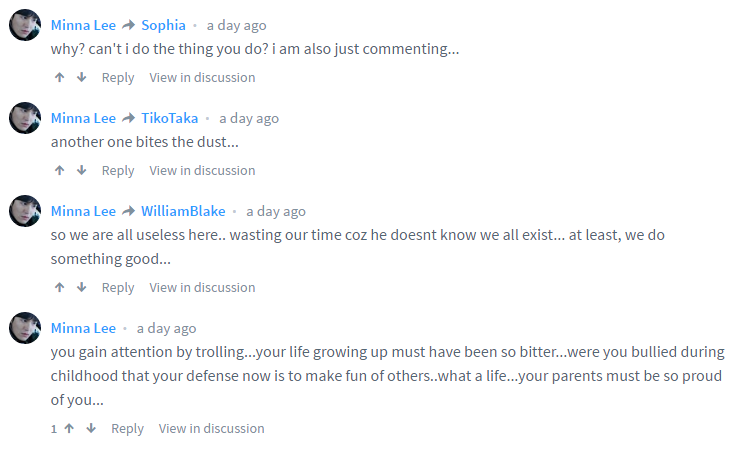View the WilliamBlake reply in discussion
Image resolution: width=735 pixels, height=450 pixels.
click(202, 288)
